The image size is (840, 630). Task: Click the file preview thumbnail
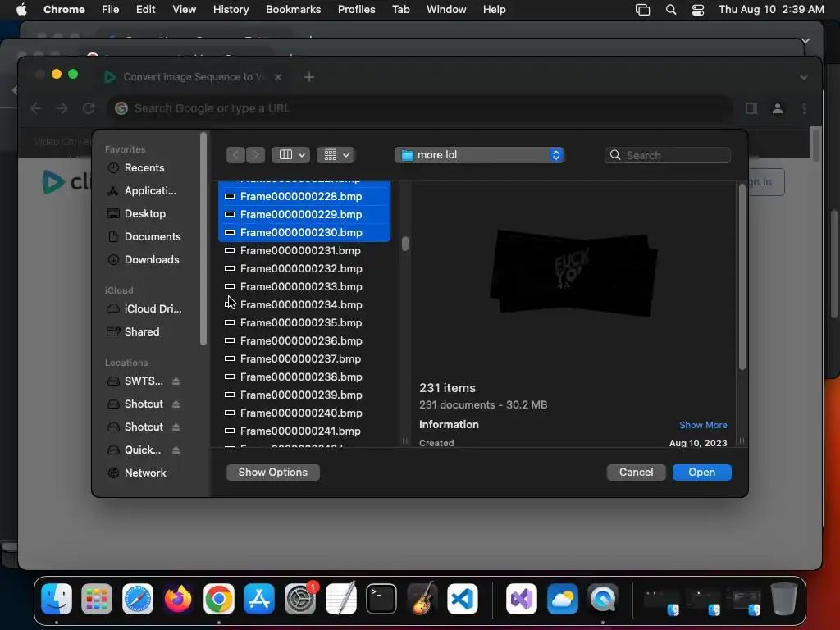[573, 273]
